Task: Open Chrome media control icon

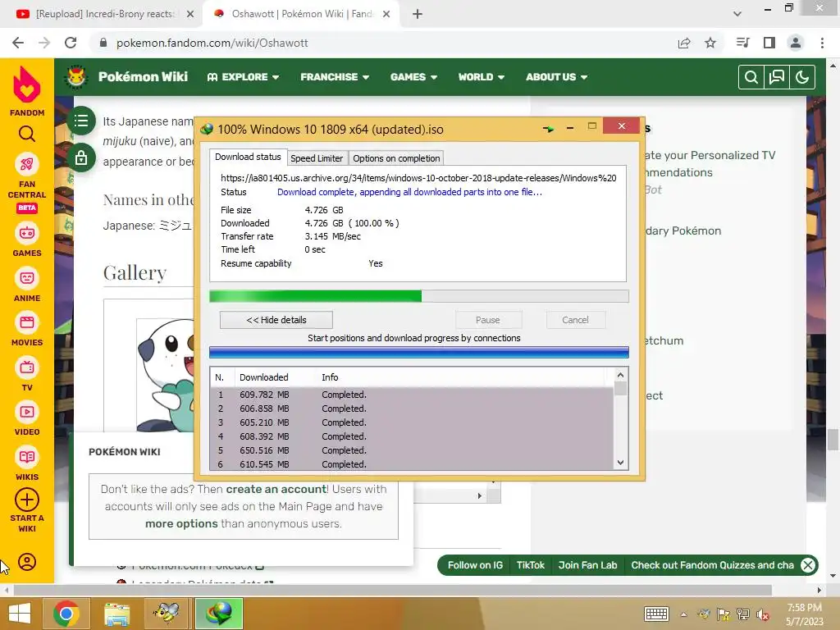Action: click(x=742, y=43)
